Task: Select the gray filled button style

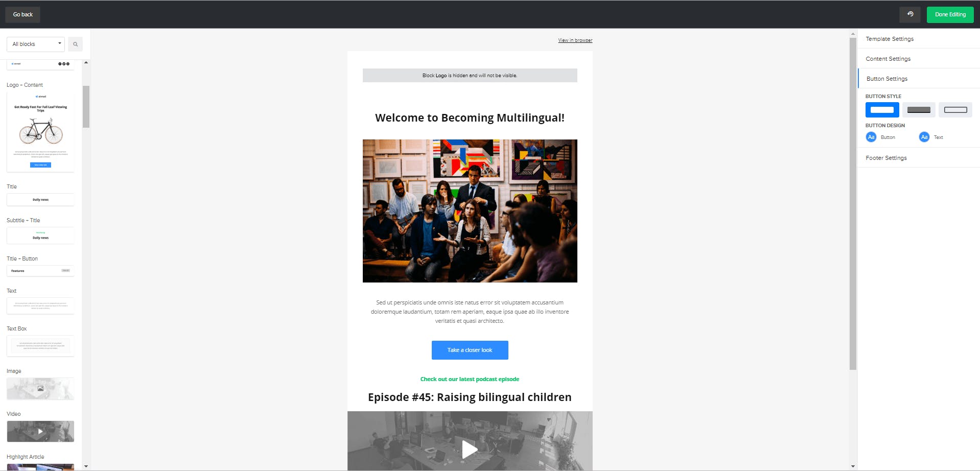Action: pyautogui.click(x=919, y=110)
